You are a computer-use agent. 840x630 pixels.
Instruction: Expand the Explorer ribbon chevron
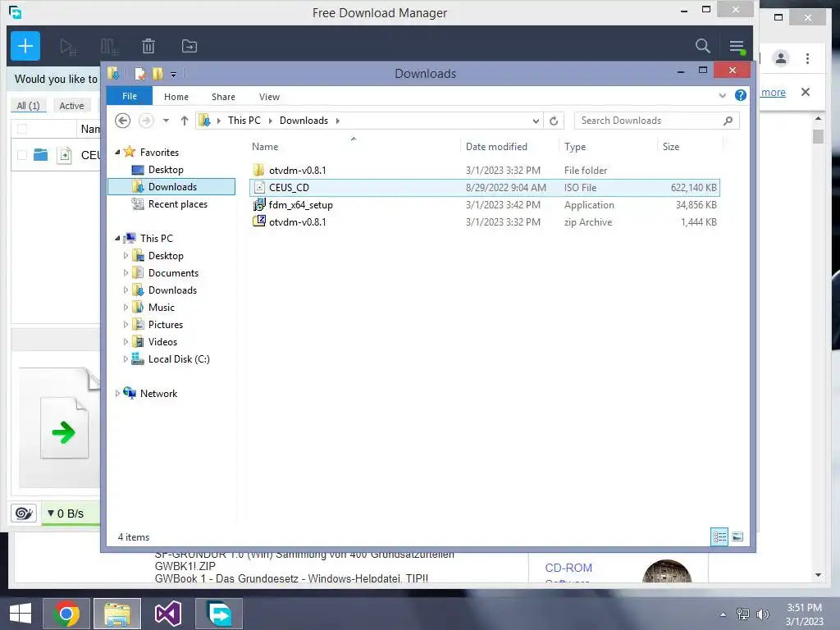722,96
